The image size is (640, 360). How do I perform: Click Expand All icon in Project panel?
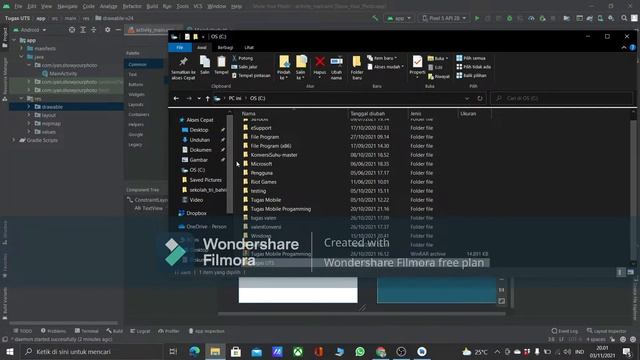click(83, 30)
